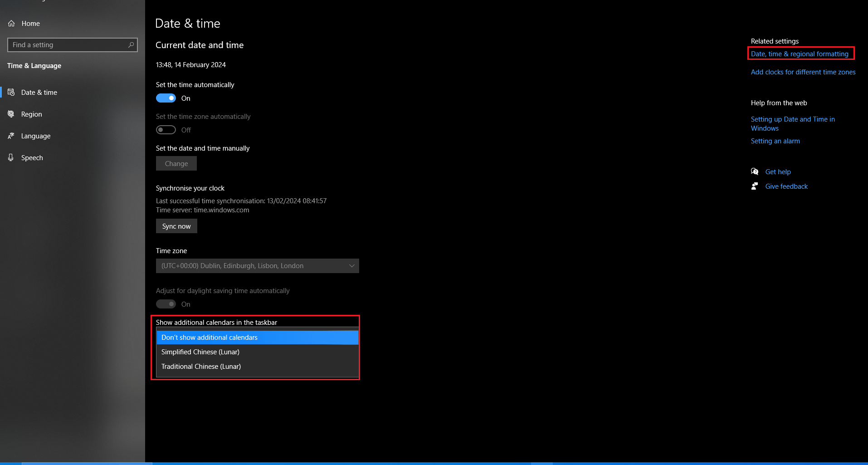
Task: Click the Get help link
Action: [x=778, y=171]
